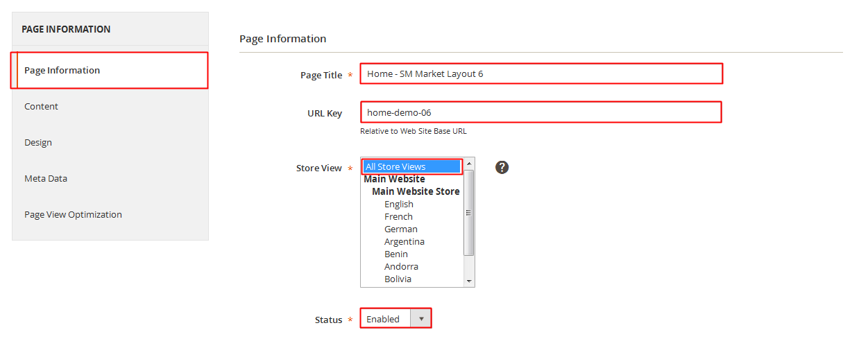Switch to the Content tab
The width and height of the screenshot is (868, 339).
point(110,106)
